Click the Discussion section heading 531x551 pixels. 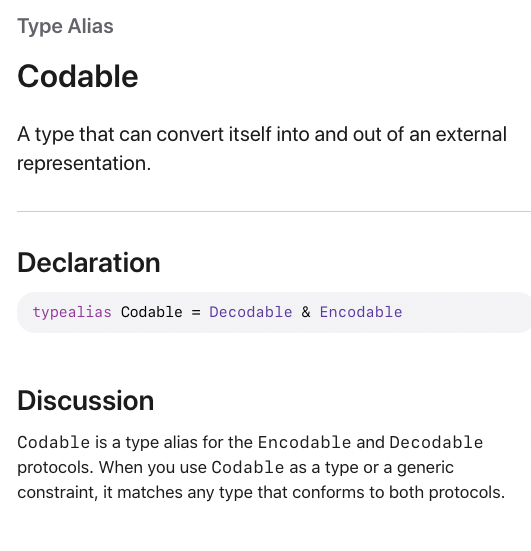pyautogui.click(x=86, y=400)
